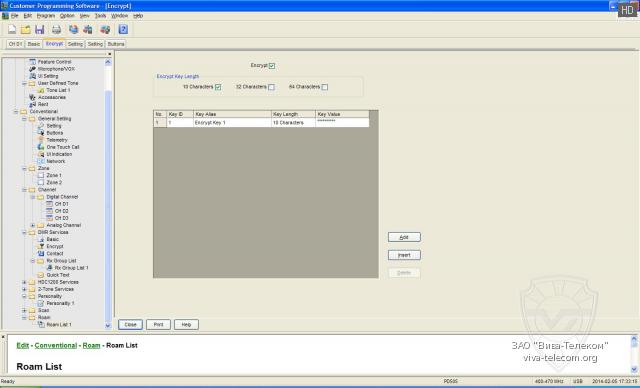Toggle the Encrypt checkbox
This screenshot has width=640, height=388.
pyautogui.click(x=272, y=66)
